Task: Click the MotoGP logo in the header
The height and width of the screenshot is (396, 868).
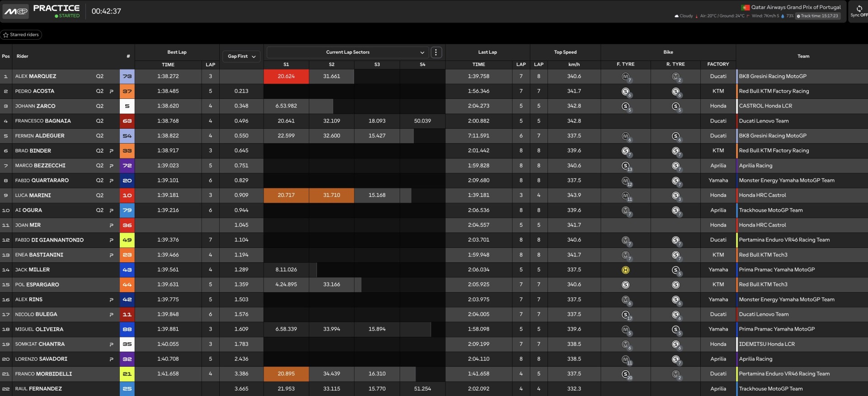Action: pos(16,11)
